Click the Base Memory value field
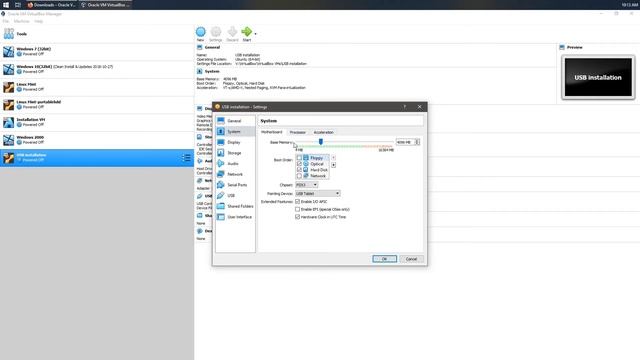This screenshot has width=640, height=360. (405, 142)
